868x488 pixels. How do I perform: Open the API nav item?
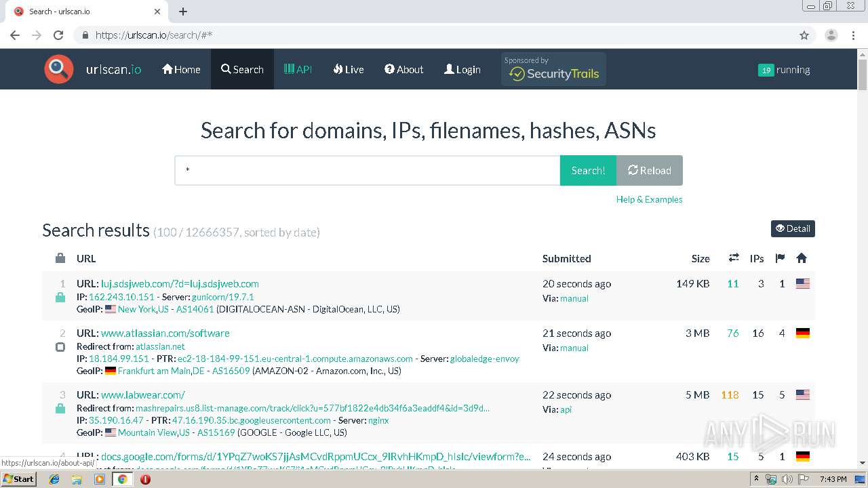(298, 69)
